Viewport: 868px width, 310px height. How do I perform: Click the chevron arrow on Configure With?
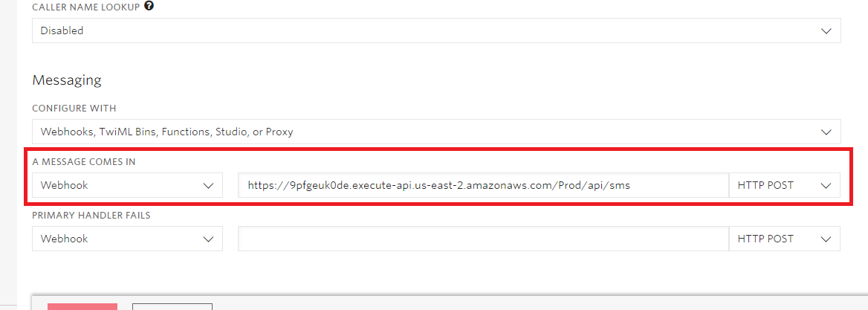click(x=826, y=132)
